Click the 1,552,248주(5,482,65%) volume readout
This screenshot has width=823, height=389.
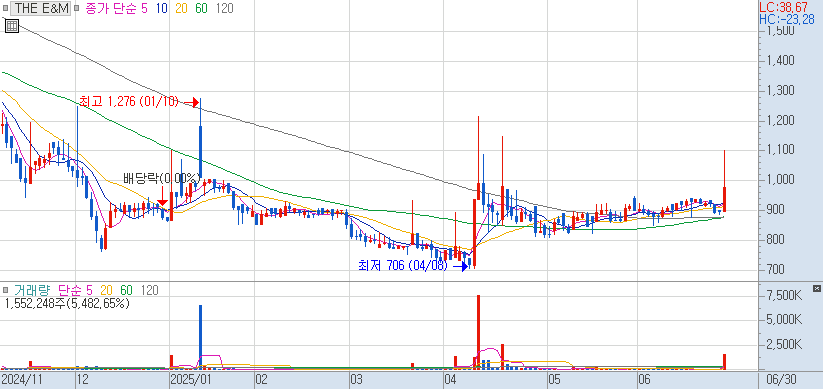point(67,303)
